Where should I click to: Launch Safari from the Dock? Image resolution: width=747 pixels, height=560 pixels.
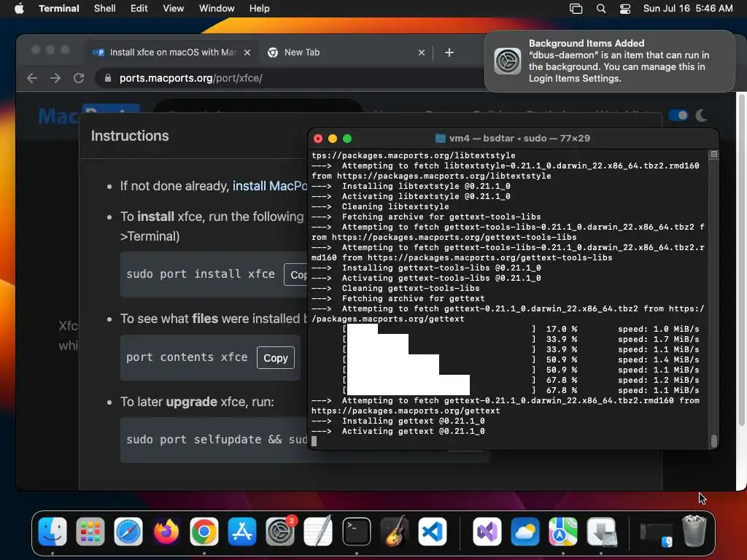pos(128,532)
